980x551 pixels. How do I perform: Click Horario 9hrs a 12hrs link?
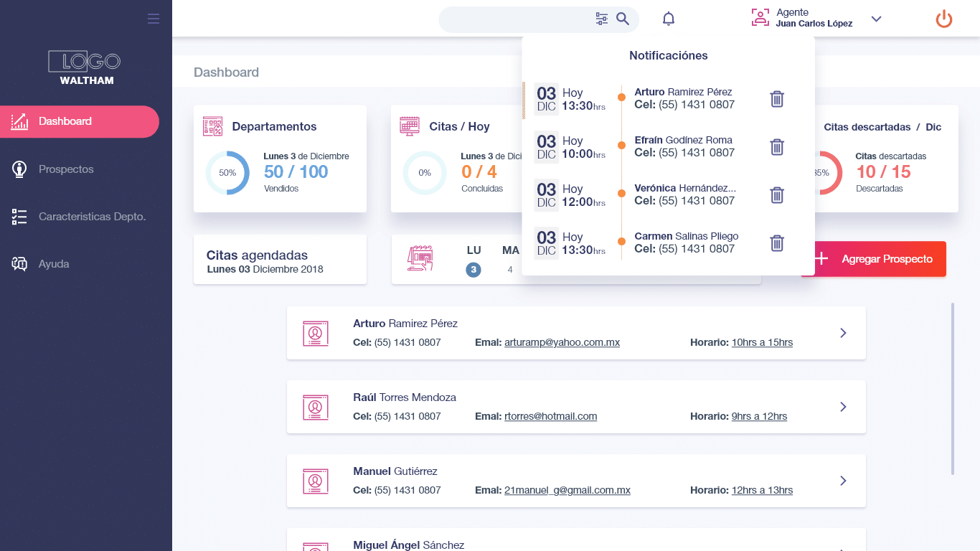[x=759, y=417]
